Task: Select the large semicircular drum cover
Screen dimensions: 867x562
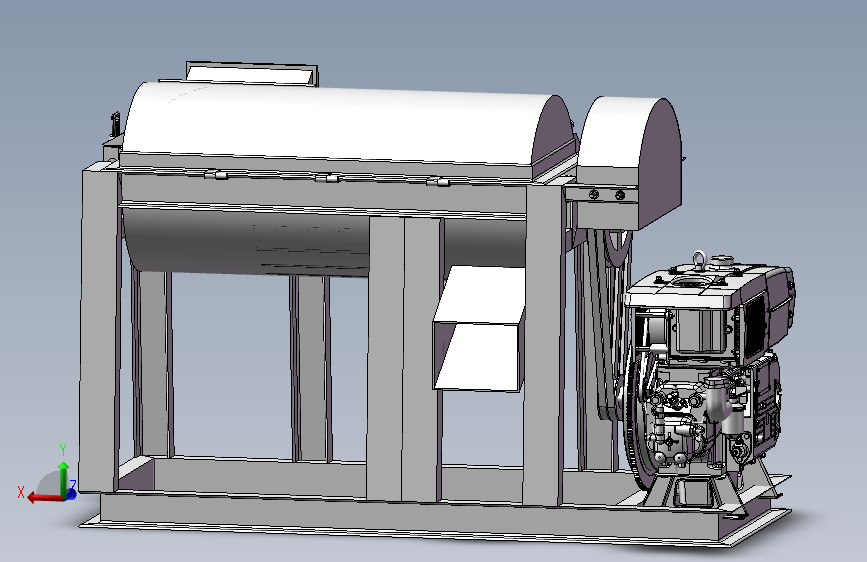Action: tap(343, 124)
